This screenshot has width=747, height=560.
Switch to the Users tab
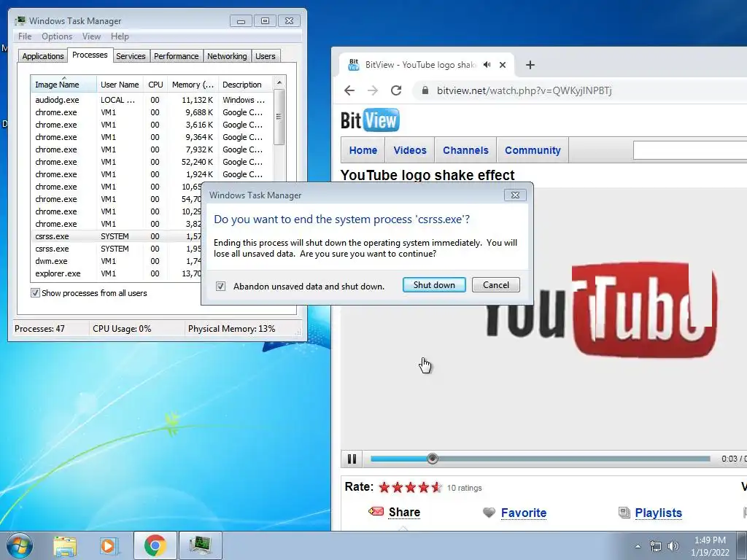coord(266,56)
